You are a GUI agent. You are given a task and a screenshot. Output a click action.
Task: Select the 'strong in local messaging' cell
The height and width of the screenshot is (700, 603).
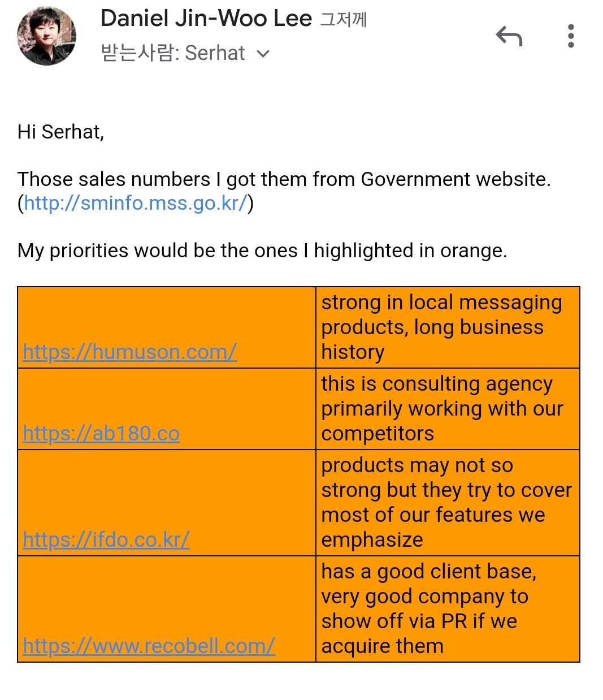(447, 327)
